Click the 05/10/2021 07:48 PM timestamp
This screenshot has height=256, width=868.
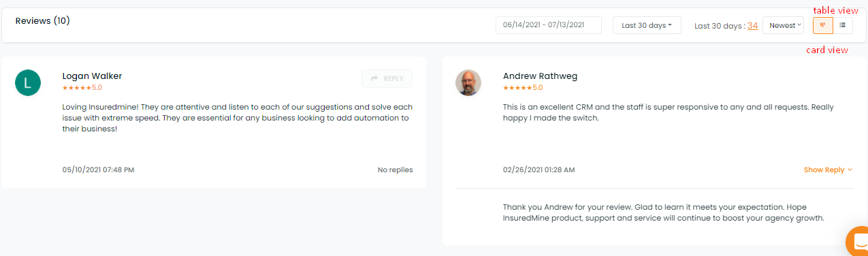(98, 170)
